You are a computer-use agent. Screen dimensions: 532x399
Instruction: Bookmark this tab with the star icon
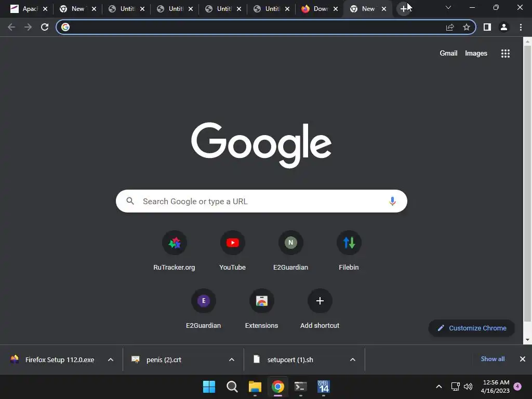click(467, 27)
